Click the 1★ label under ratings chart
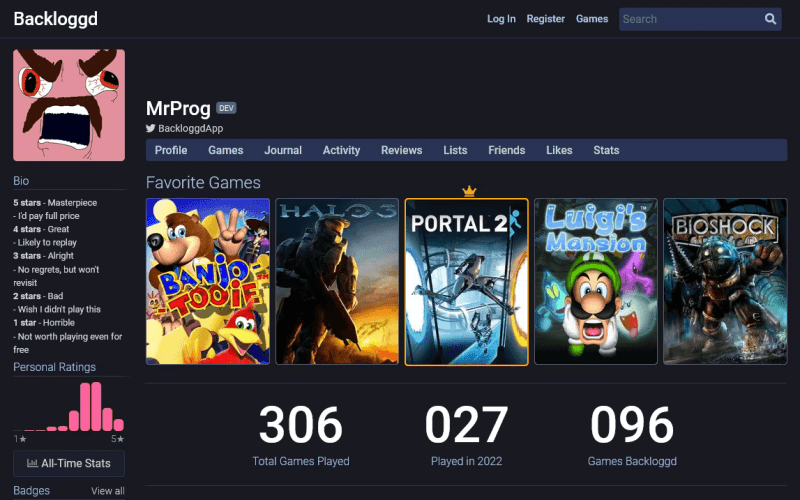Image resolution: width=800 pixels, height=500 pixels. coord(20,439)
